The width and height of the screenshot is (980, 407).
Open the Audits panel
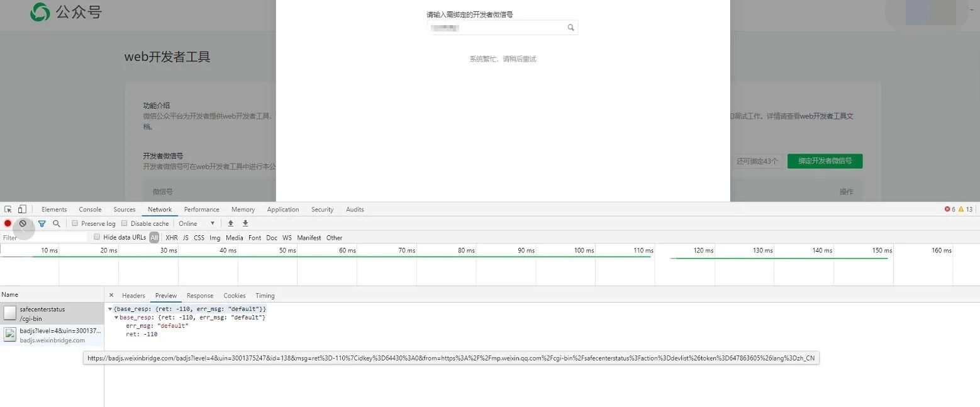(x=355, y=209)
